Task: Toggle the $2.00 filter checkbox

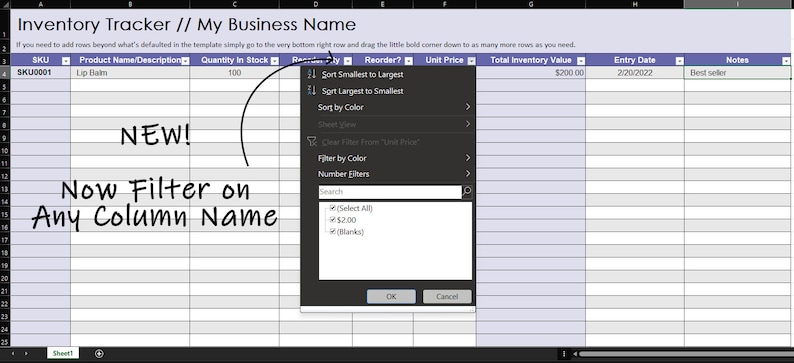Action: (x=333, y=220)
